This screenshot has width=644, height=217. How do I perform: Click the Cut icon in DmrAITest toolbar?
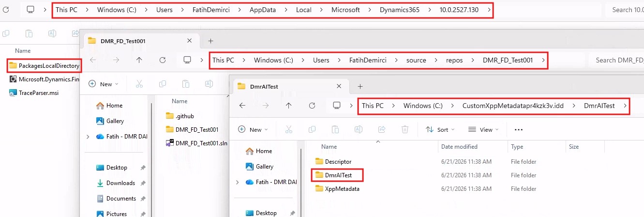(x=289, y=129)
